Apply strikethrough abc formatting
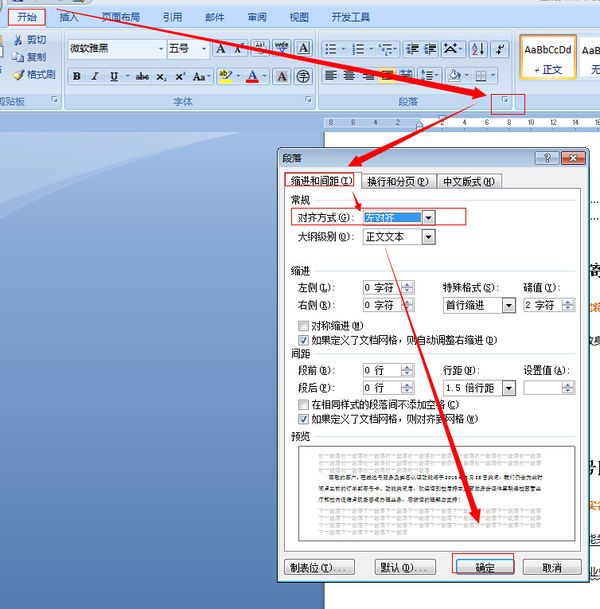This screenshot has width=600, height=609. click(x=143, y=77)
